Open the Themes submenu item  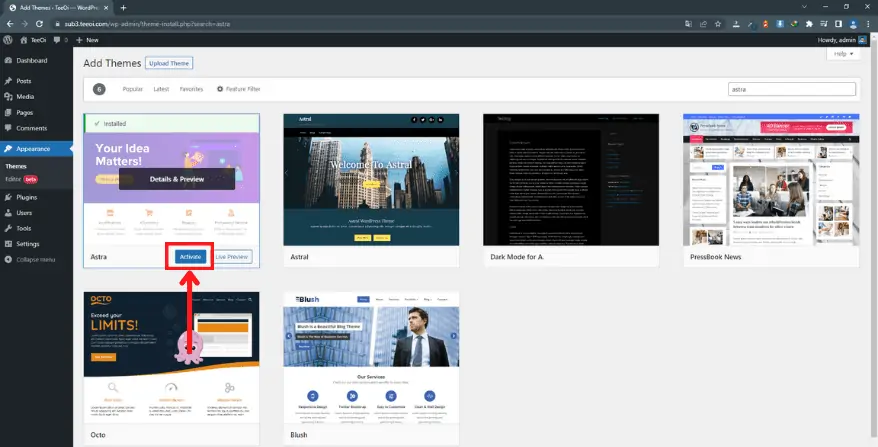(x=16, y=166)
